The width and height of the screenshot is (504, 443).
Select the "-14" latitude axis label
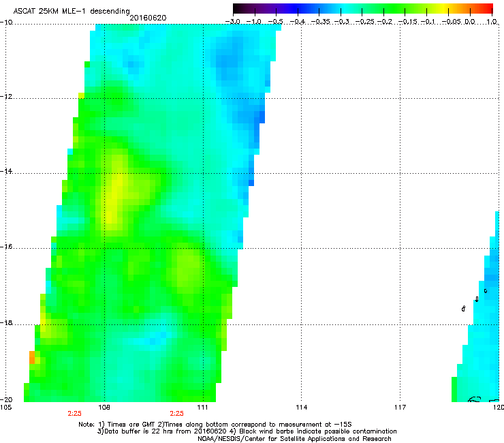(6, 171)
